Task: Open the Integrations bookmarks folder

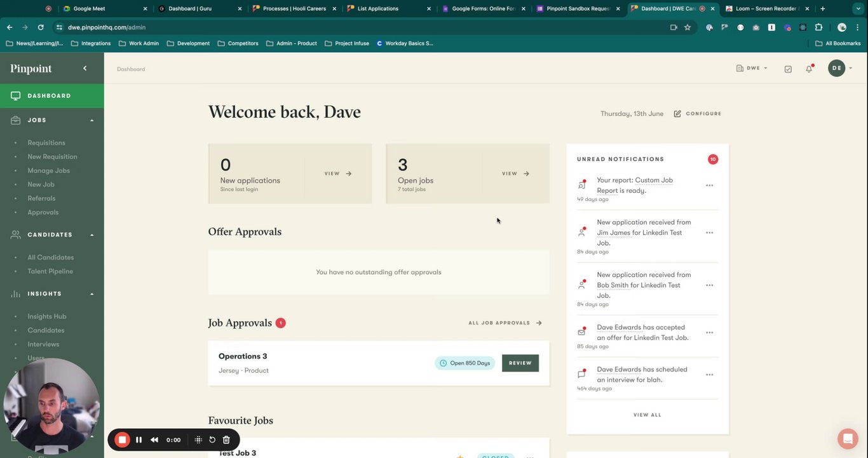Action: click(91, 43)
